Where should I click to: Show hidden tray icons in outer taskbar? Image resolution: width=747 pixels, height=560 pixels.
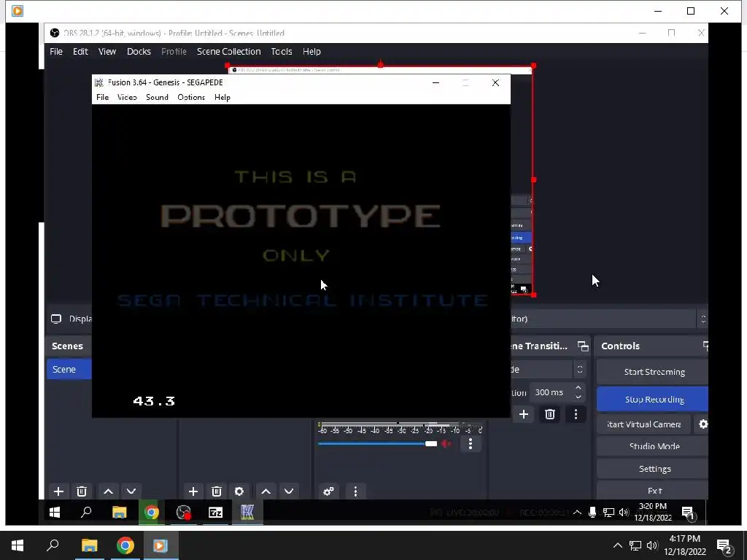(617, 545)
